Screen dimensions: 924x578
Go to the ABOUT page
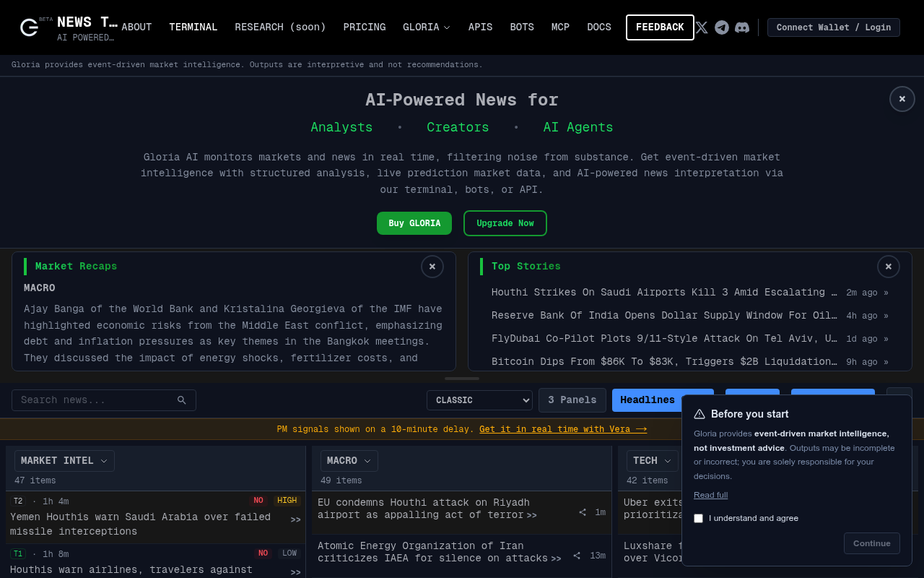click(136, 27)
